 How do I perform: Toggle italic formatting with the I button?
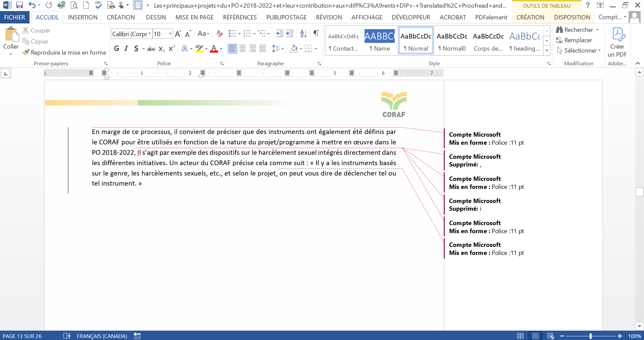(x=126, y=49)
